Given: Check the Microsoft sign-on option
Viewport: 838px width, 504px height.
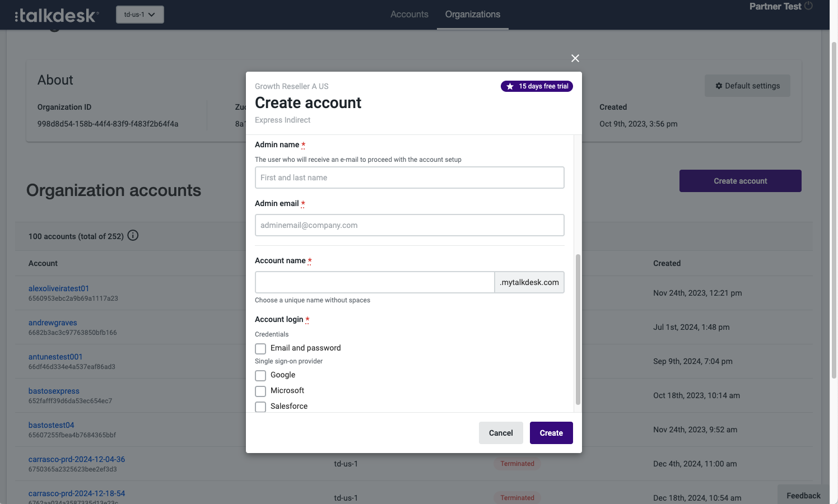Looking at the screenshot, I should (260, 391).
